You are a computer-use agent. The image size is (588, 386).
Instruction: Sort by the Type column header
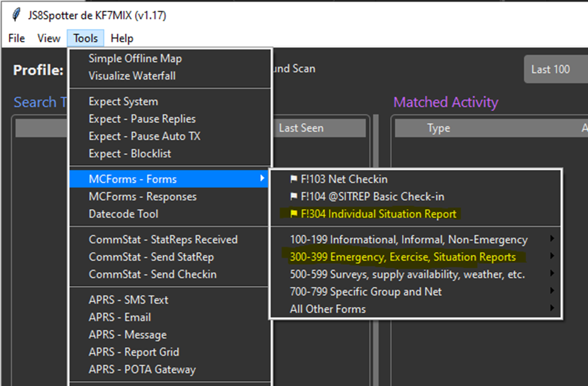438,128
